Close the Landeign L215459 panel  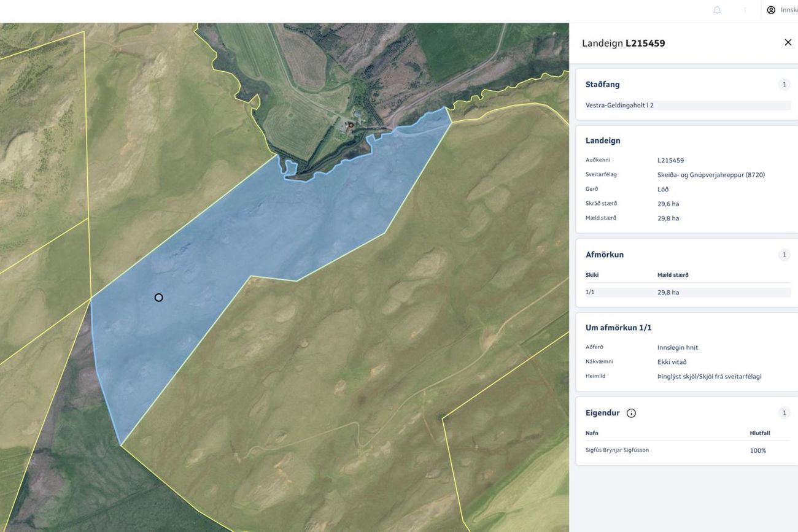point(788,42)
